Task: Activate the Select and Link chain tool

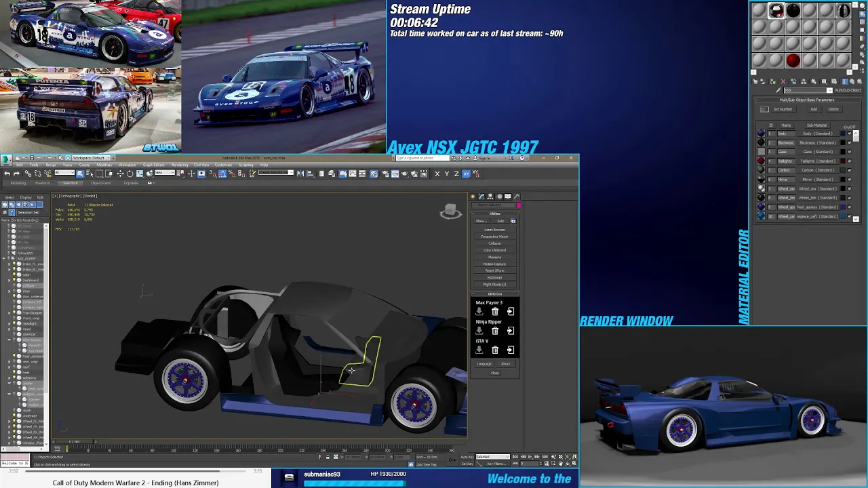Action: tap(28, 174)
